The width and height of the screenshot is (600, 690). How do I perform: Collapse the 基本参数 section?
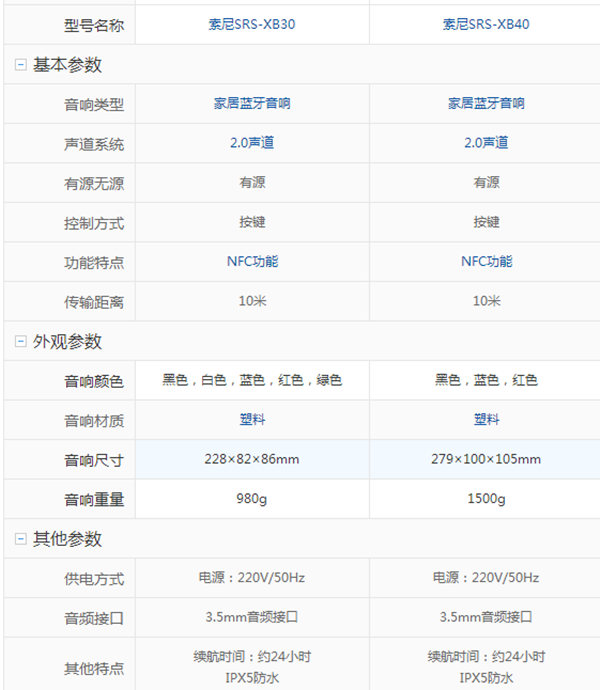[x=20, y=65]
